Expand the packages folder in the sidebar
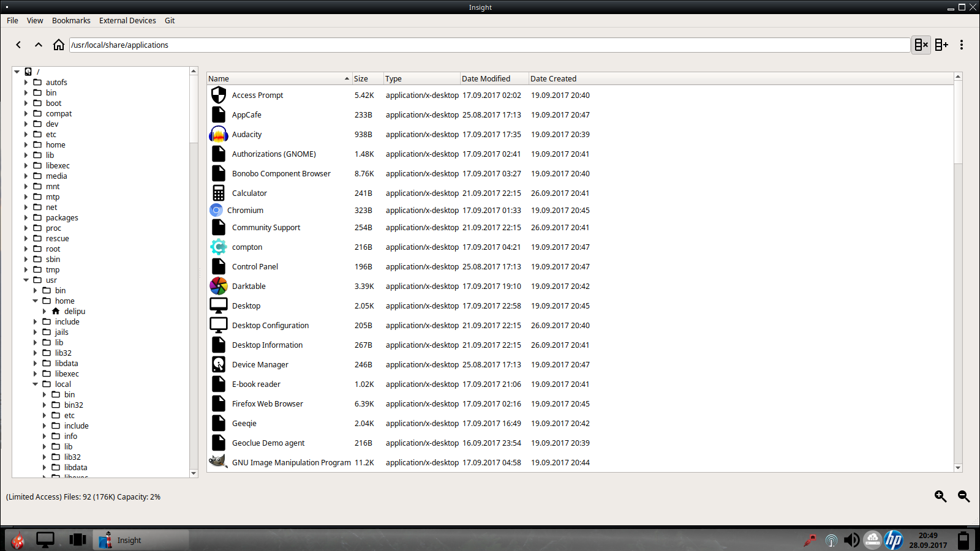The height and width of the screenshot is (551, 980). [25, 217]
